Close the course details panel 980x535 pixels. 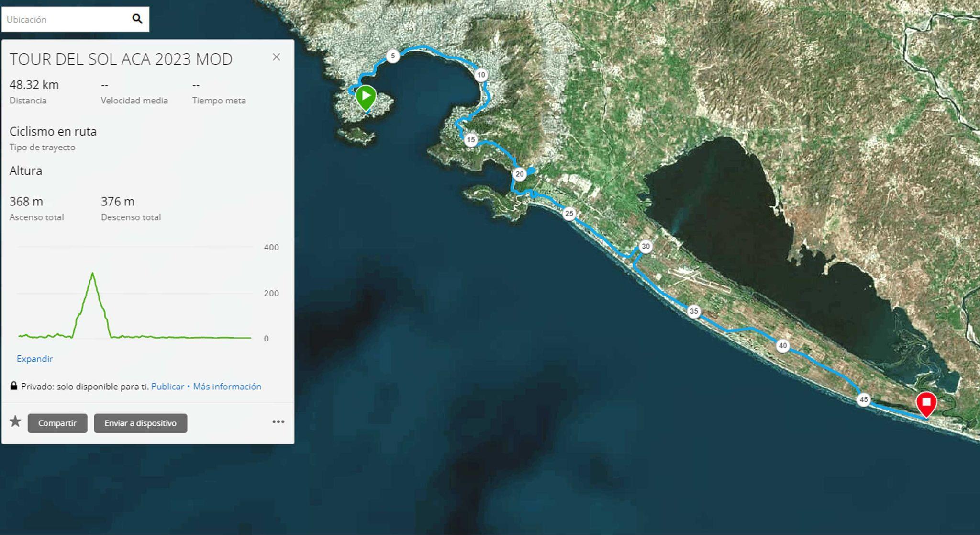276,57
